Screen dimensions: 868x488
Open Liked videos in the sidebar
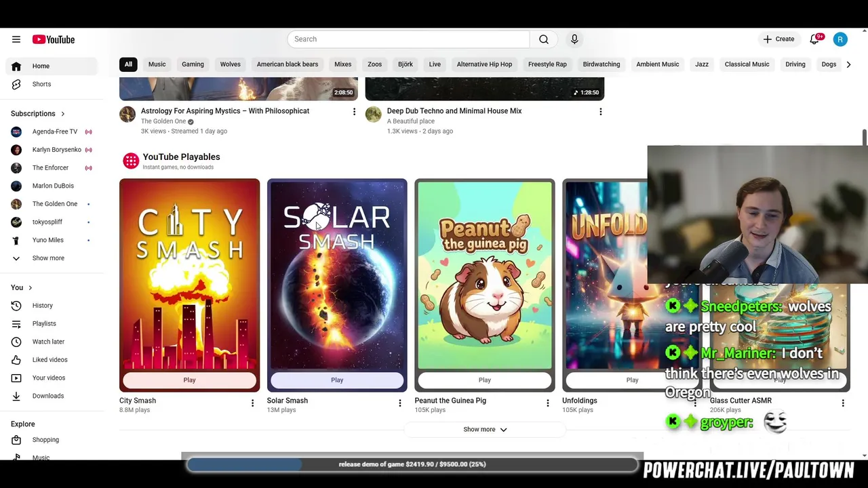coord(52,360)
